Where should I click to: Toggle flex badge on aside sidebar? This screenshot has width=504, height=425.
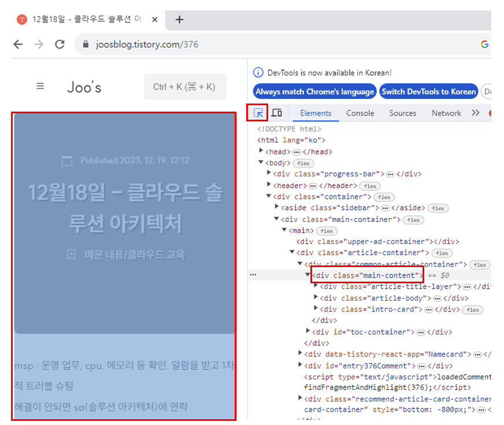click(438, 208)
